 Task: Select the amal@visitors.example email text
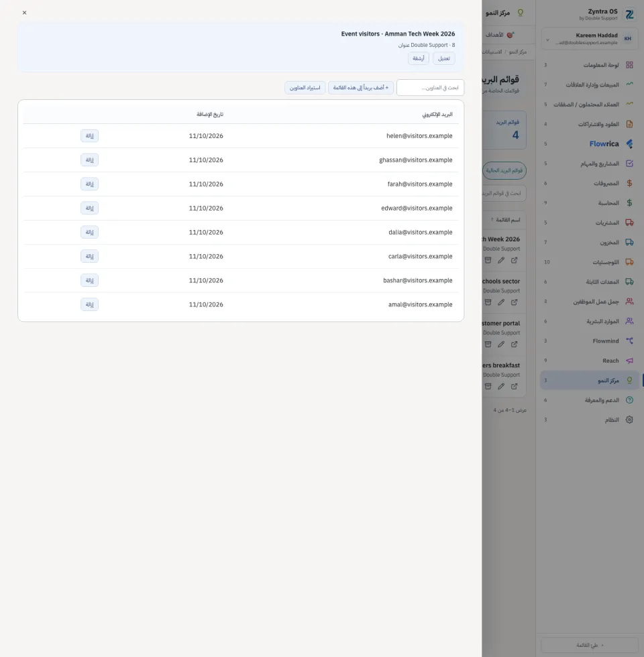(x=420, y=304)
